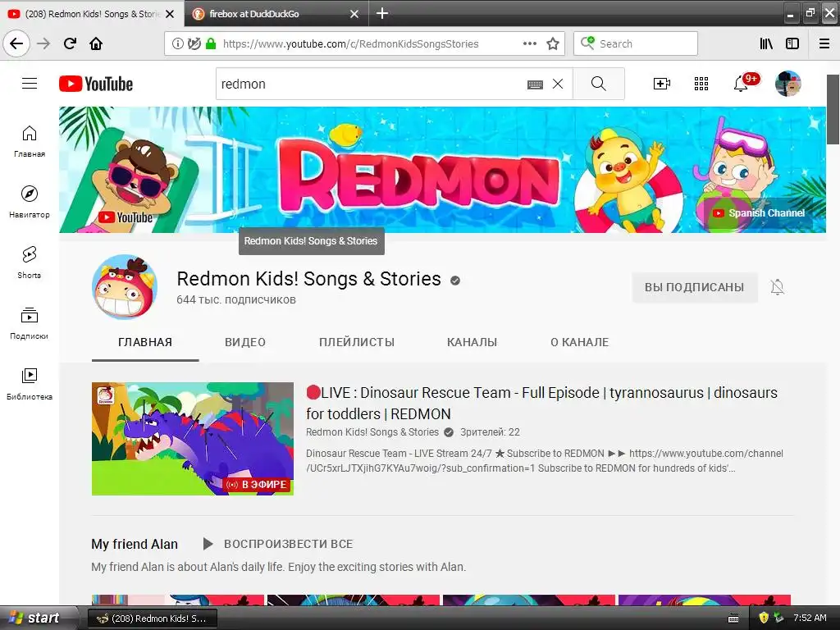Reload the current page

click(70, 43)
